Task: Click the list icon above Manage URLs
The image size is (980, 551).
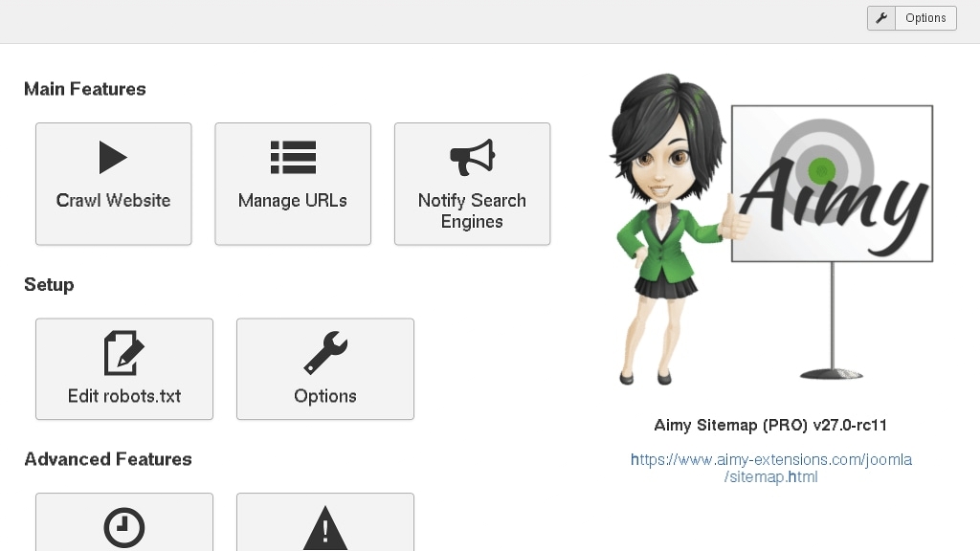Action: click(x=293, y=158)
